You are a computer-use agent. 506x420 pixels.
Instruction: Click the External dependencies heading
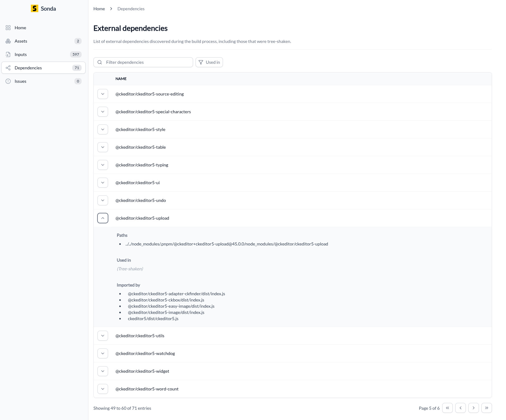point(130,28)
